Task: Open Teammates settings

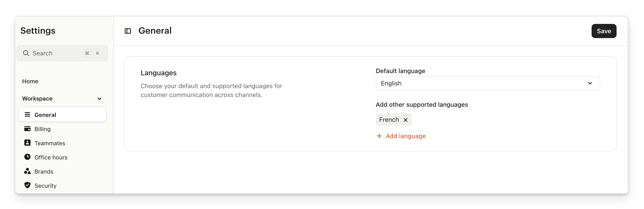Action: click(x=50, y=143)
